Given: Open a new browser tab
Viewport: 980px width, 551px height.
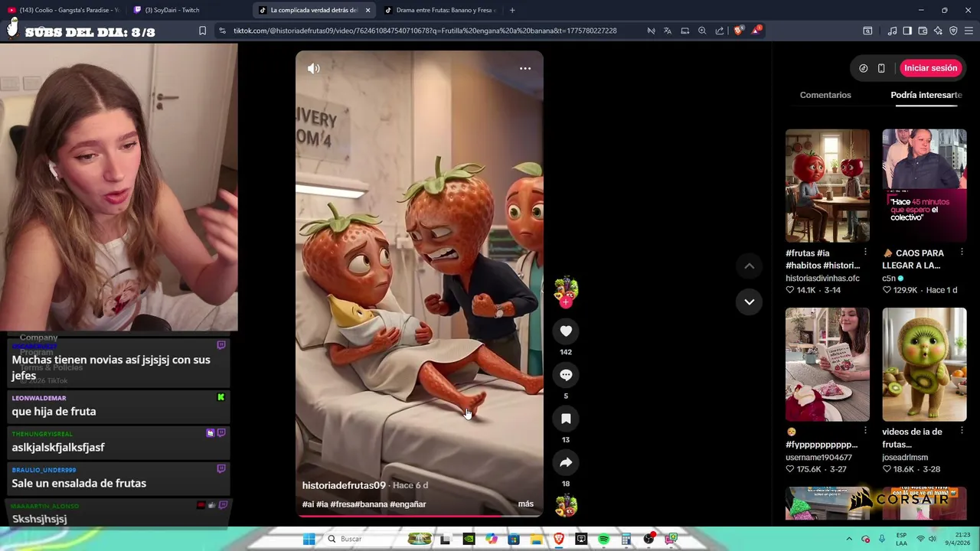Looking at the screenshot, I should [x=512, y=10].
